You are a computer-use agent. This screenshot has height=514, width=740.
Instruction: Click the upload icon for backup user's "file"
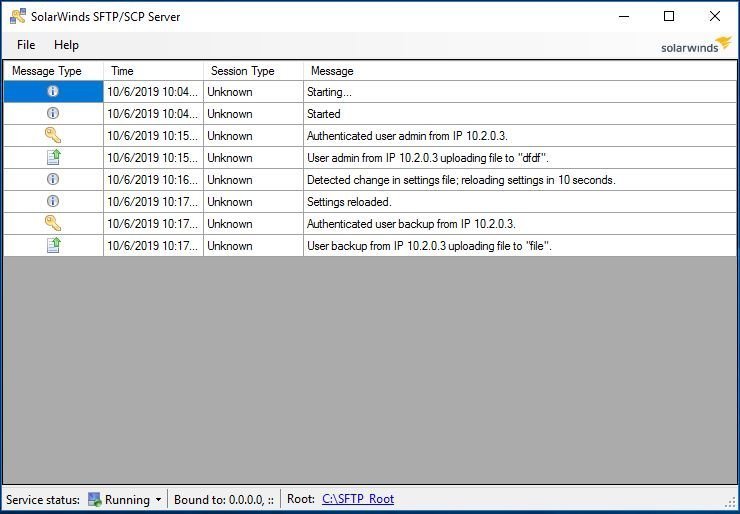pyautogui.click(x=53, y=245)
